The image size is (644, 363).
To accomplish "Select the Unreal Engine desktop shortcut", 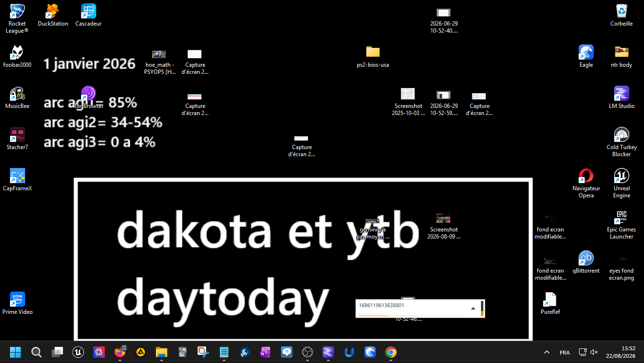I will point(621,184).
